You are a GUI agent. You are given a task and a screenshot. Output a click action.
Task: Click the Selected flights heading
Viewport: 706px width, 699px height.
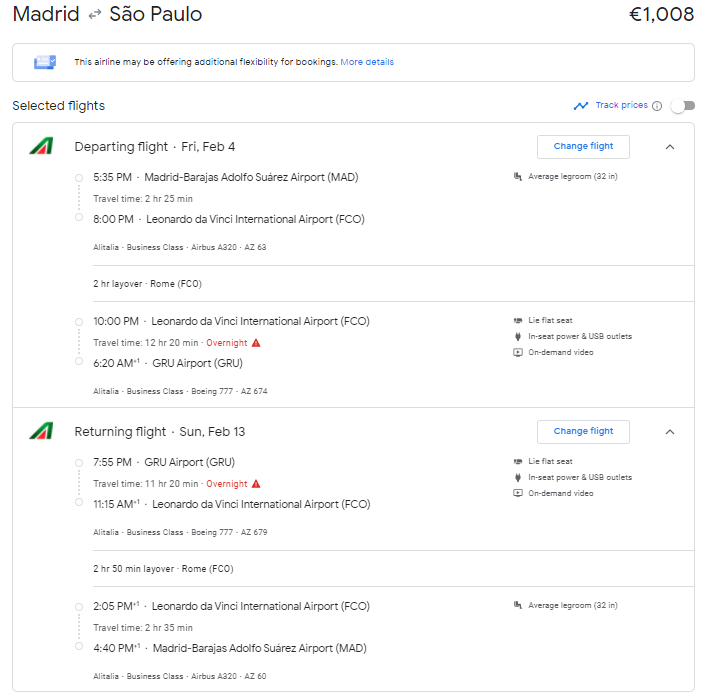58,106
